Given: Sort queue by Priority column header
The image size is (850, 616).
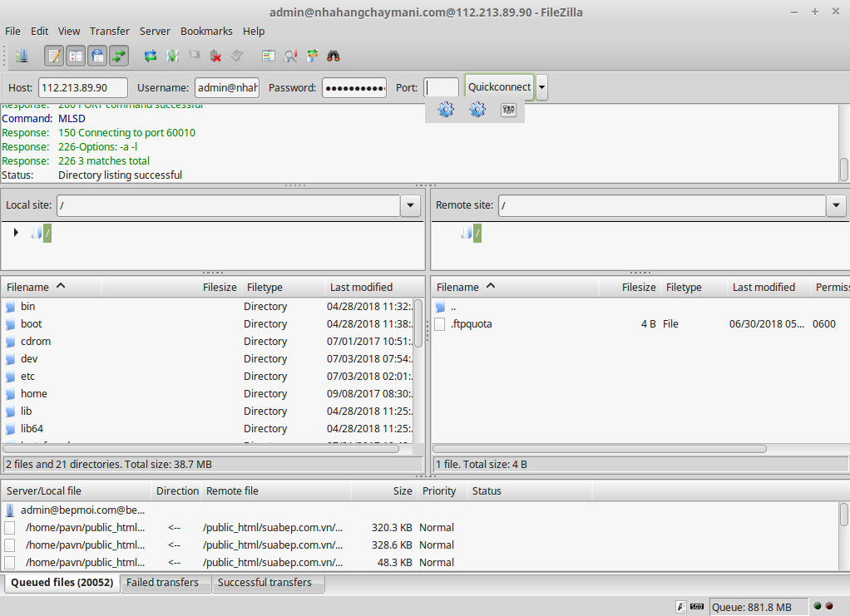Looking at the screenshot, I should (x=442, y=490).
